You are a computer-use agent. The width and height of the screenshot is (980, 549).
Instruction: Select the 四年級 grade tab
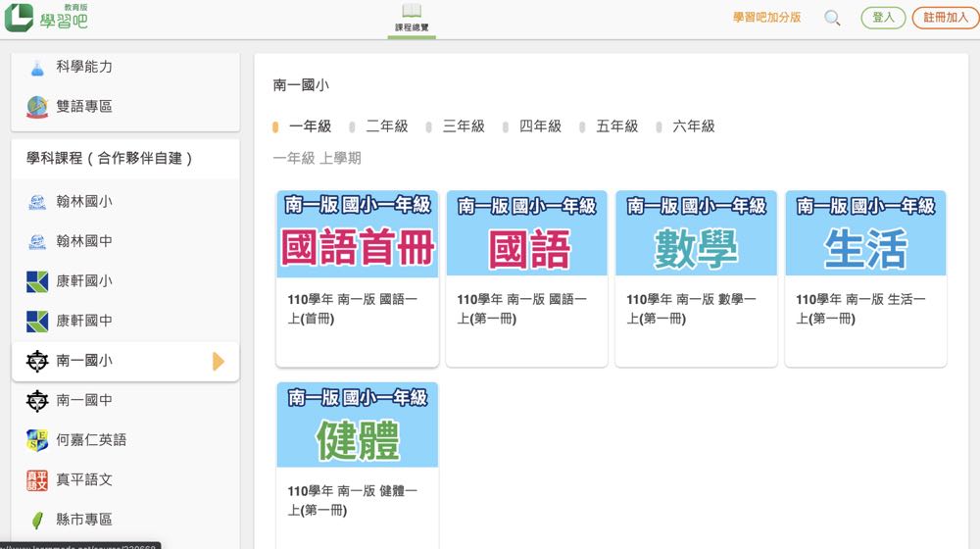[x=532, y=126]
